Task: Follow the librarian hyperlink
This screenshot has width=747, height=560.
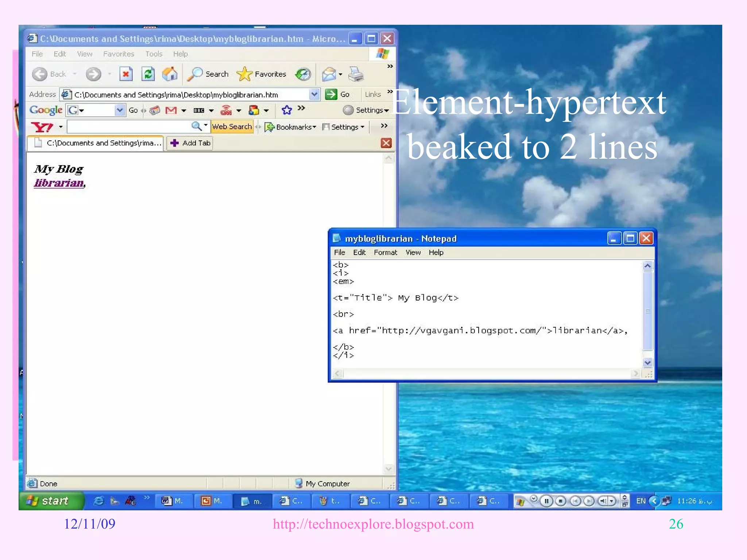Action: (x=59, y=183)
